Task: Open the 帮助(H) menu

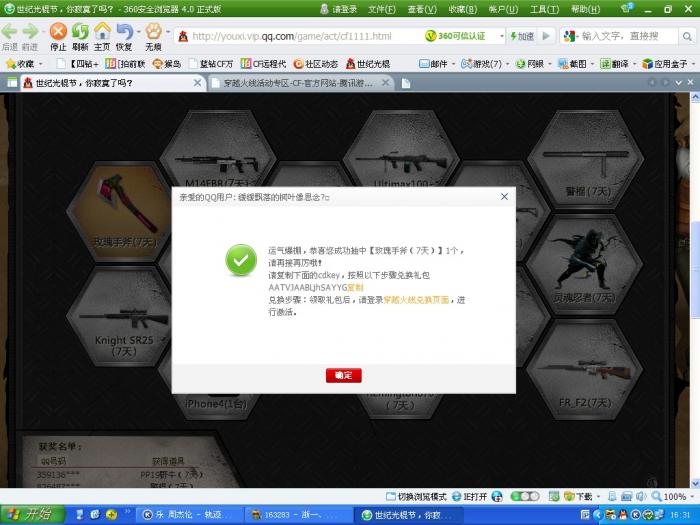Action: [x=585, y=9]
